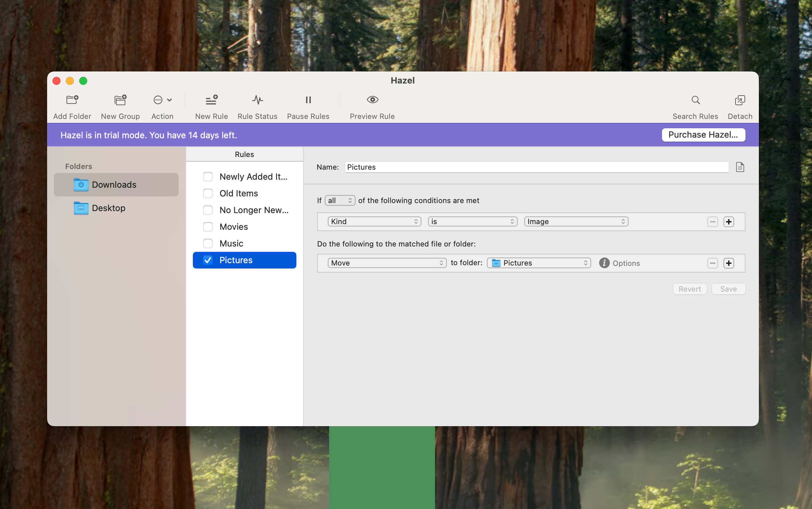Click the Rules column header
This screenshot has height=509, width=812.
click(245, 154)
